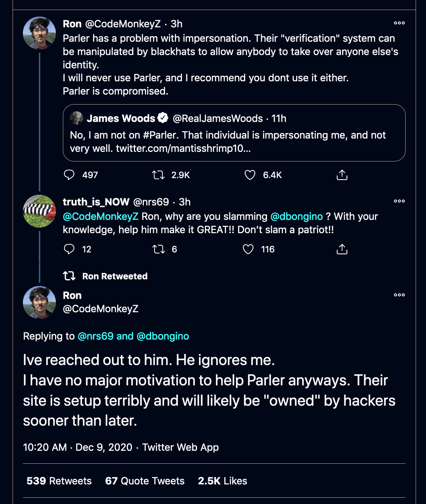
Task: Retweet truth_is_NOW's tweet with 6 retweets
Action: pyautogui.click(x=158, y=249)
